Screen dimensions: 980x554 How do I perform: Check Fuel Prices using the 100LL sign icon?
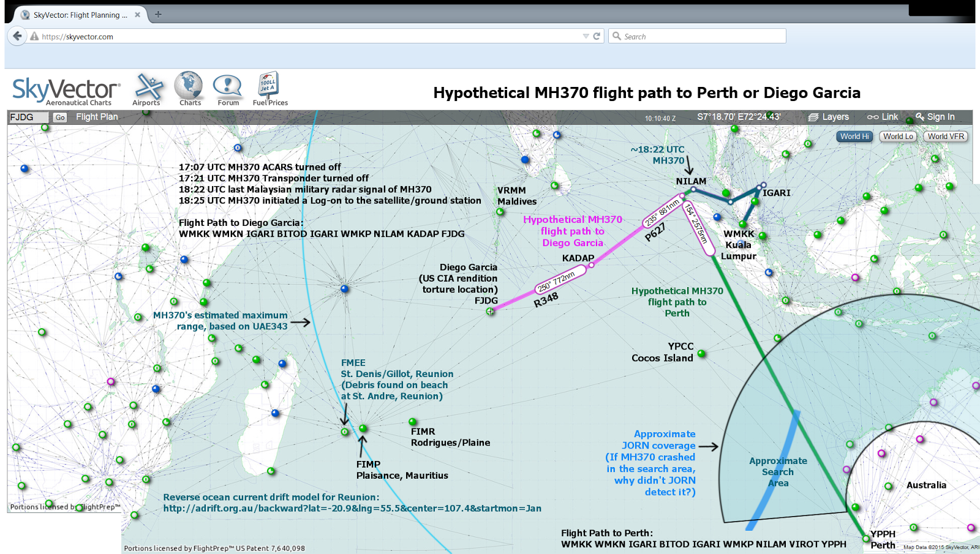269,86
